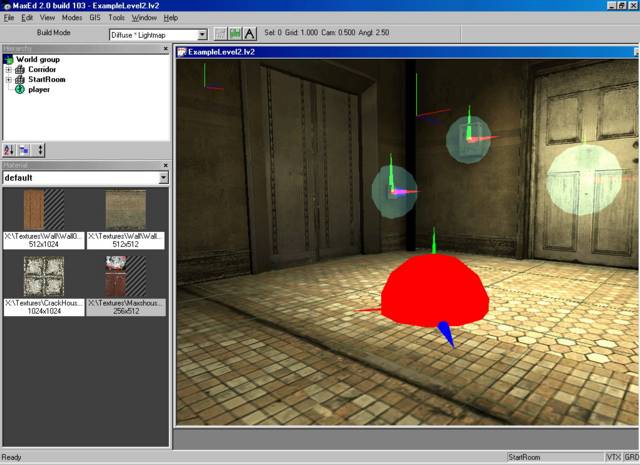Screen dimensions: 640x465
Task: Select the pale light sphere on door
Action: pos(584,180)
